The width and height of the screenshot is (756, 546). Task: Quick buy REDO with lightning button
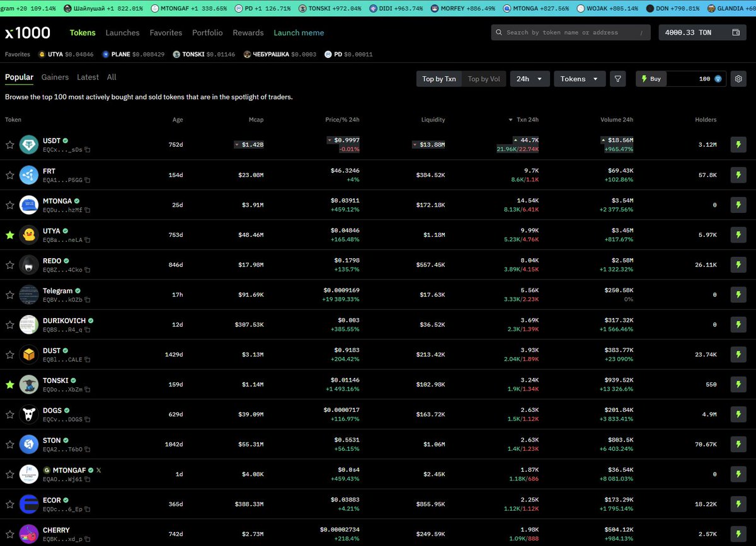tap(738, 264)
